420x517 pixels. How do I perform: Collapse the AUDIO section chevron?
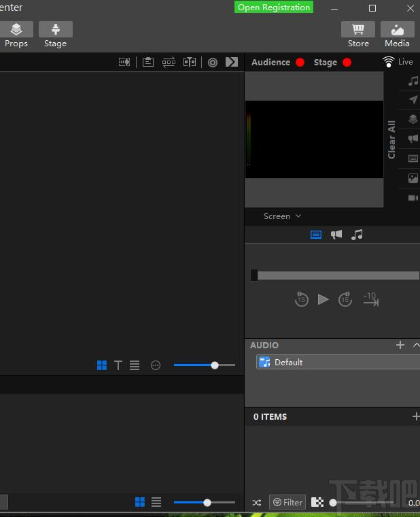click(x=417, y=345)
